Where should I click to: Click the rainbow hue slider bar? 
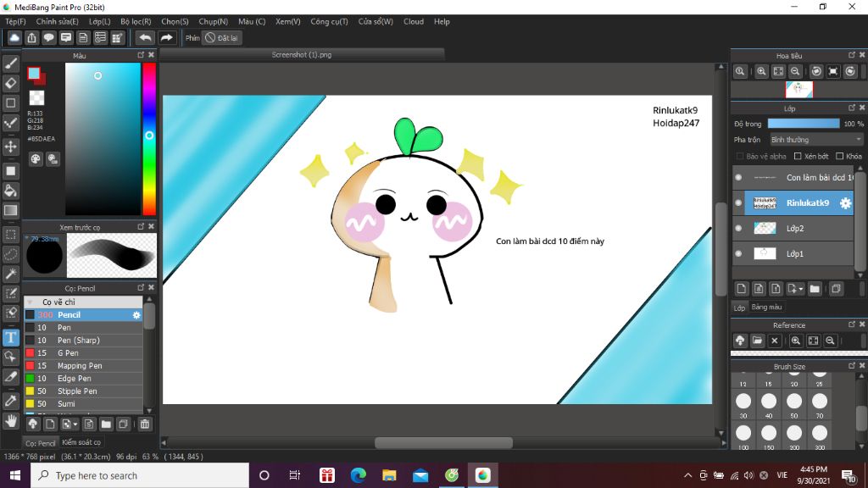coord(149,138)
